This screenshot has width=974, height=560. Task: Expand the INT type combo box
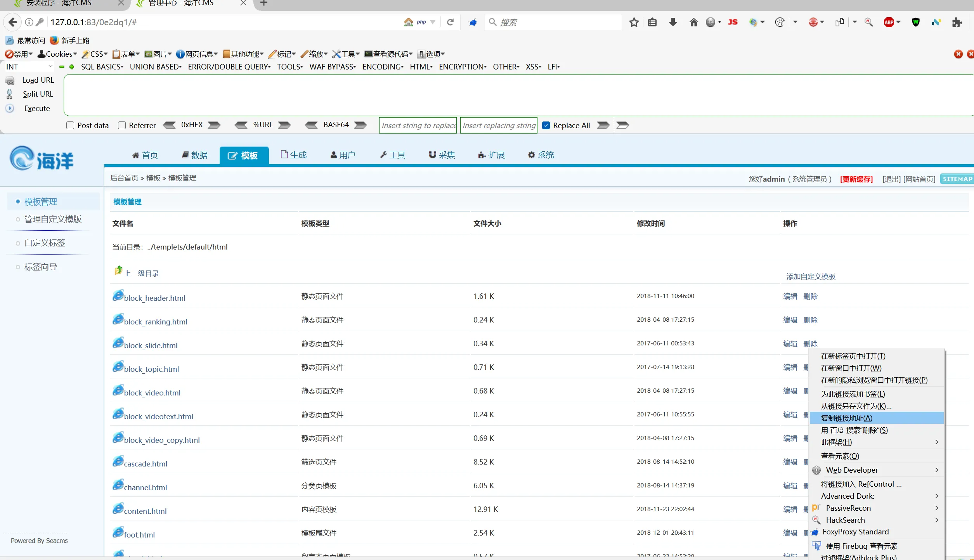(29, 67)
